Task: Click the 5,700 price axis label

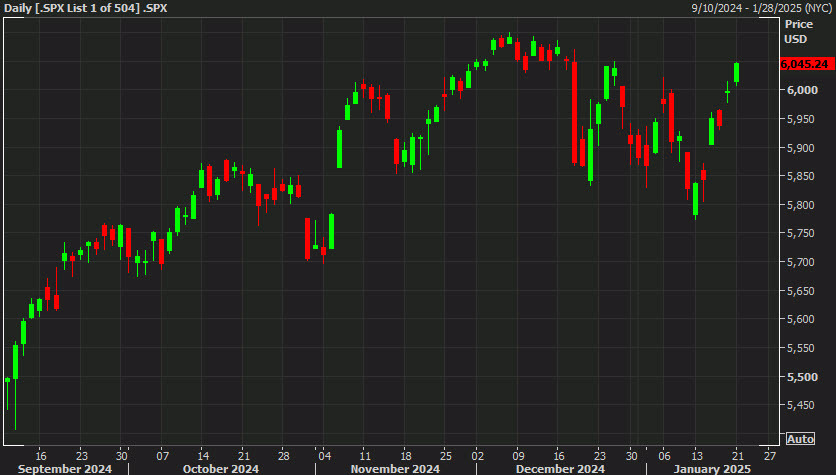Action: coord(802,262)
